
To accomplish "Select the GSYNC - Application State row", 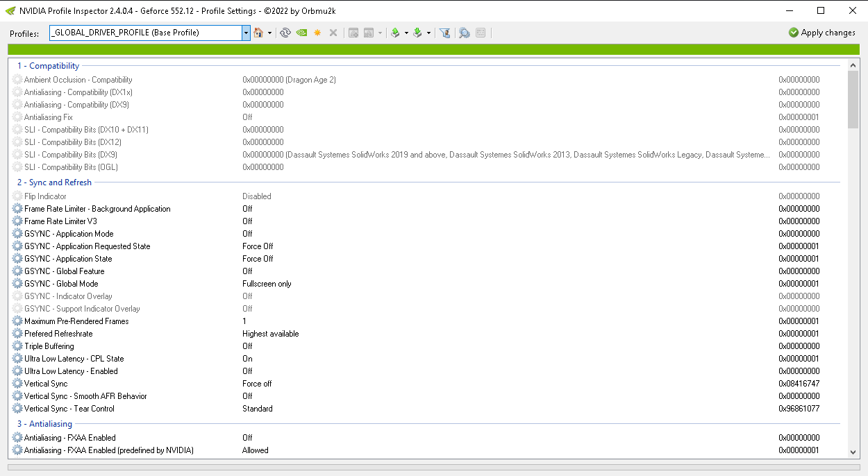I will point(426,259).
